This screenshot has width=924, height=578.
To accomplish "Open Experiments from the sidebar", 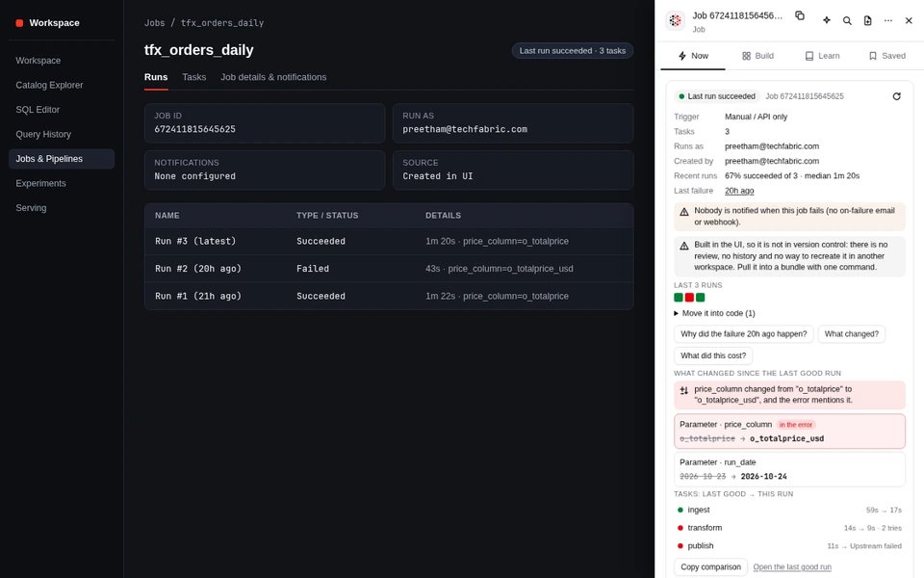I will click(62, 183).
